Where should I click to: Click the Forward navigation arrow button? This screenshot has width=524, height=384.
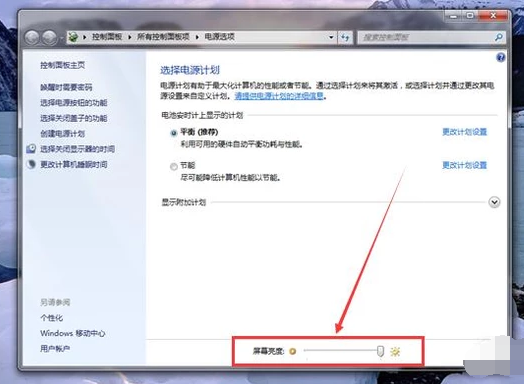49,37
